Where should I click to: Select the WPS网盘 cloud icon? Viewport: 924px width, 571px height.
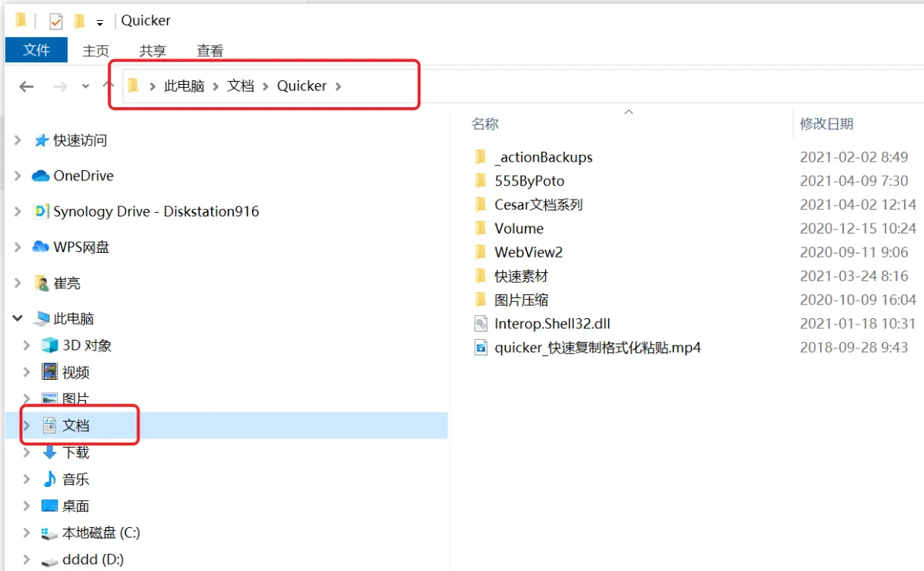(41, 247)
